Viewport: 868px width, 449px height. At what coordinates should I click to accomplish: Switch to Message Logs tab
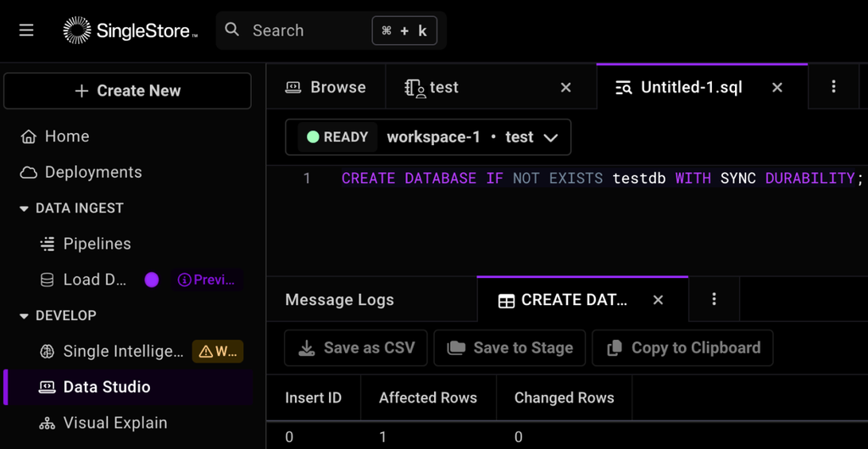339,300
